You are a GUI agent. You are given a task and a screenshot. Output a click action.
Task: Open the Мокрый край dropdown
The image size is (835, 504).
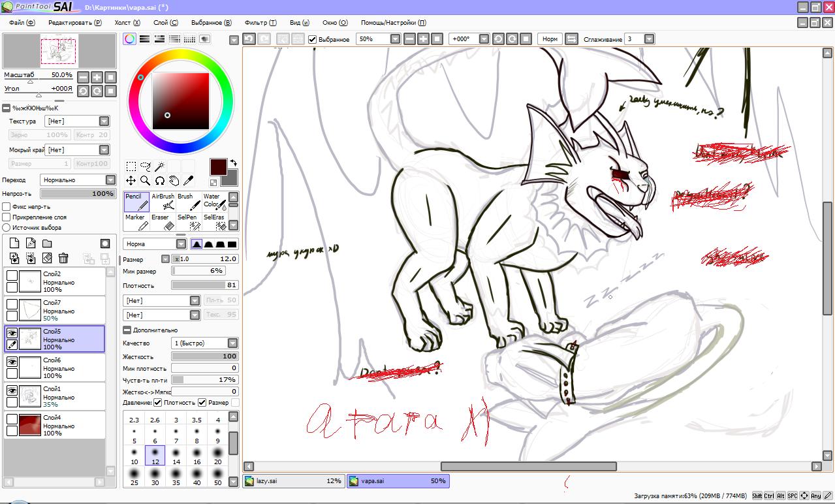[x=77, y=150]
